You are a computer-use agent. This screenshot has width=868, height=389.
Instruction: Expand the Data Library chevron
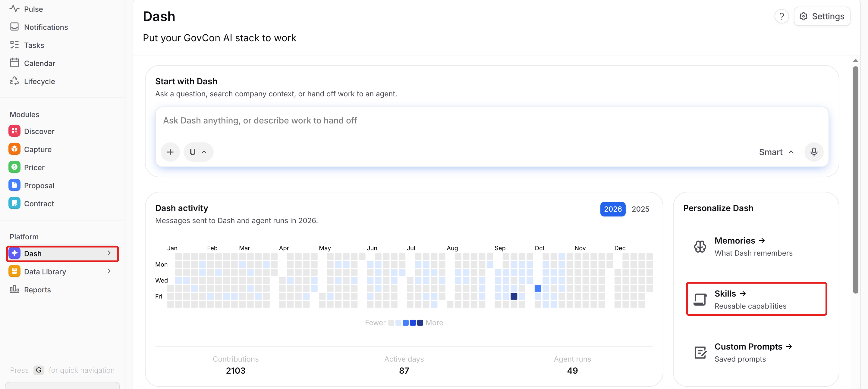(109, 271)
